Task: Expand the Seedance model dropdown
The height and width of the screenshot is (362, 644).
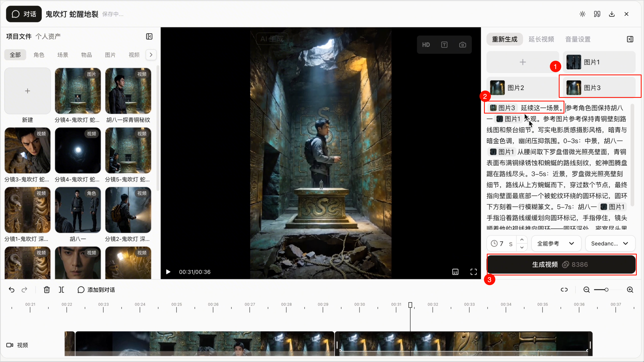Action: coord(610,244)
